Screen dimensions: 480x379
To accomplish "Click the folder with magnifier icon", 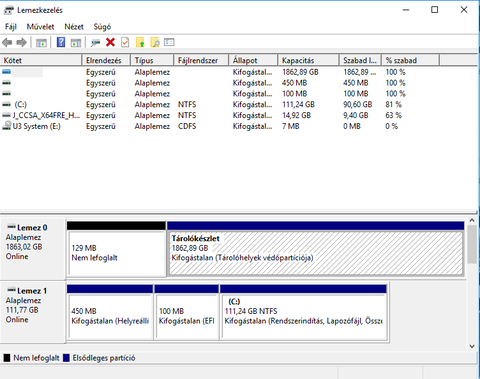I will pyautogui.click(x=155, y=42).
